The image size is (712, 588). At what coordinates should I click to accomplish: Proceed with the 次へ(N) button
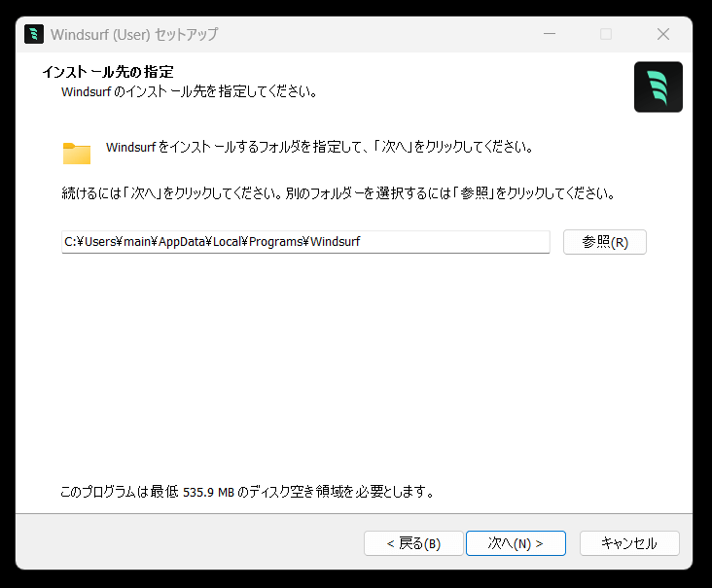click(516, 543)
